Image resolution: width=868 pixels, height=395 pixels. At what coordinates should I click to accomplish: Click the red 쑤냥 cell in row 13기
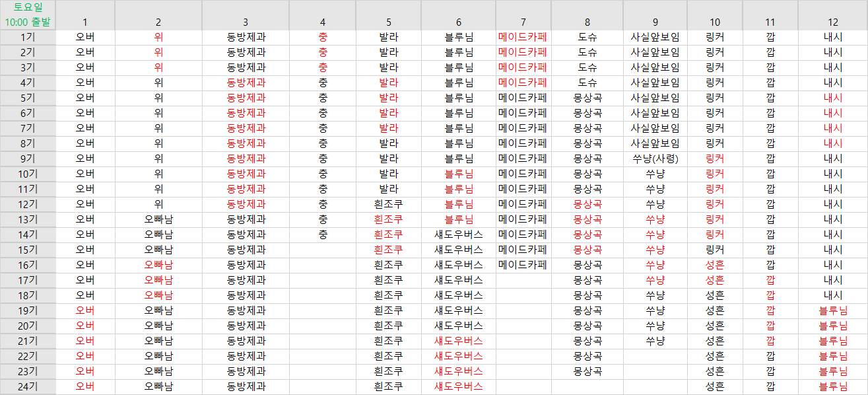pos(655,219)
